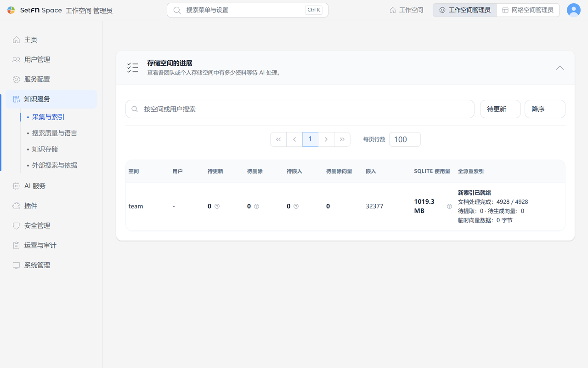Click the 32377 embedded value
Image resolution: width=588 pixels, height=368 pixels.
[x=374, y=207]
